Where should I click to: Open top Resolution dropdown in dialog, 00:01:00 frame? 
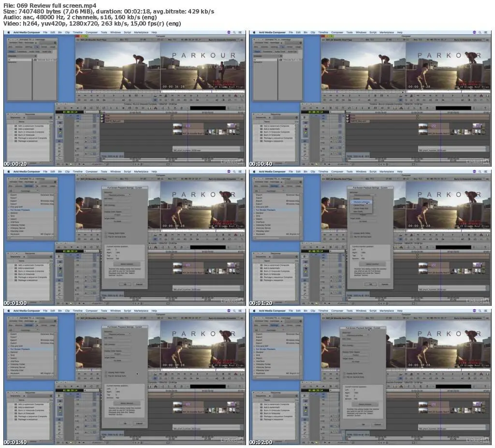(117, 195)
